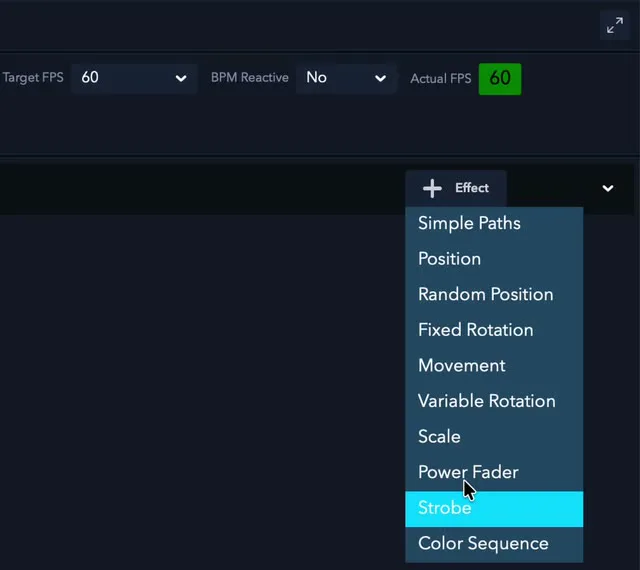Collapse the effects row chevron

click(x=608, y=188)
